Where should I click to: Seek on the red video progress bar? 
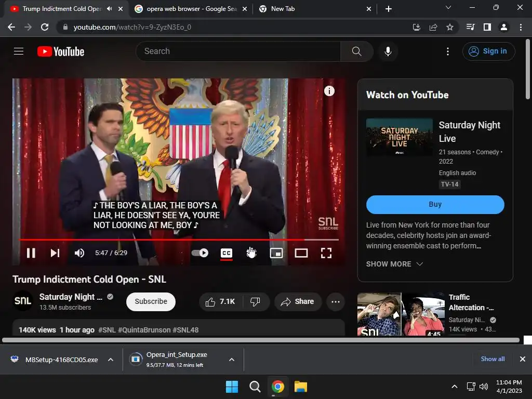179,240
